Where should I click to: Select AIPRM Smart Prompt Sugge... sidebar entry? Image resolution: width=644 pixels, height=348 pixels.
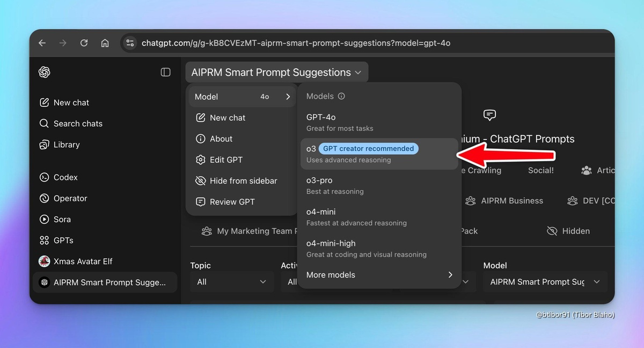105,282
